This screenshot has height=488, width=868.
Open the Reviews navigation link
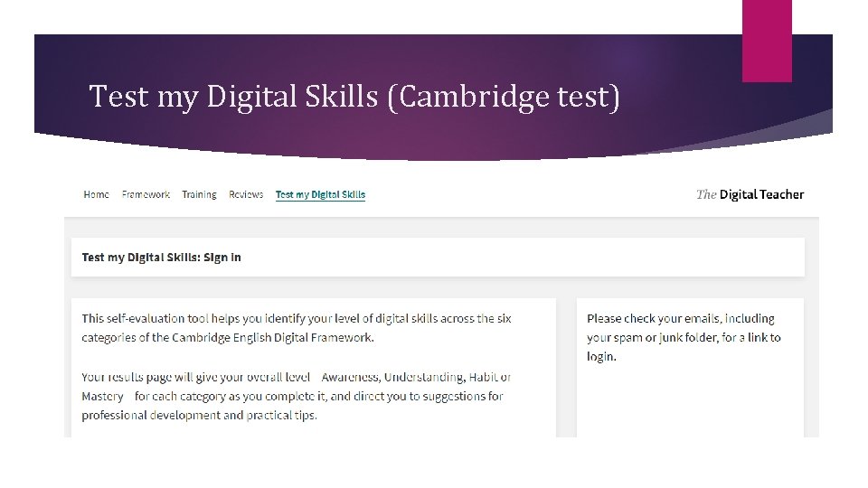(x=246, y=194)
